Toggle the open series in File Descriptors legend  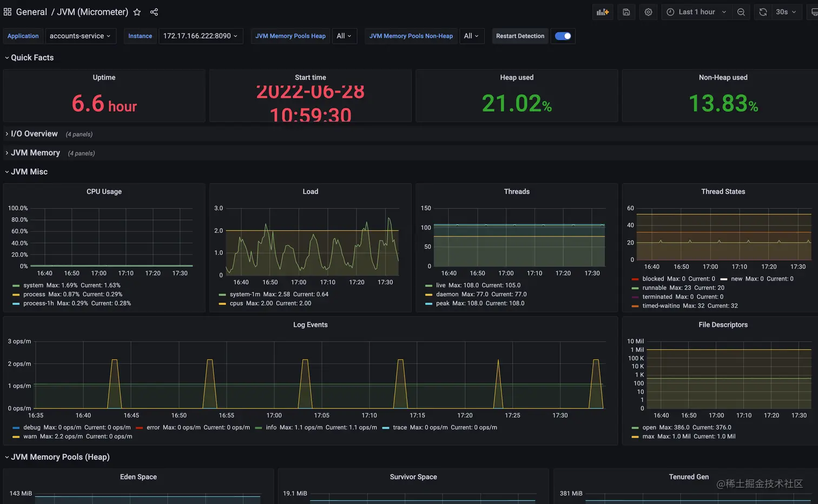(x=649, y=427)
